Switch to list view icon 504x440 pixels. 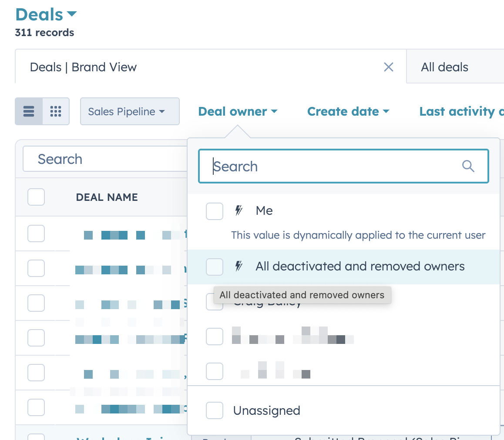[29, 111]
